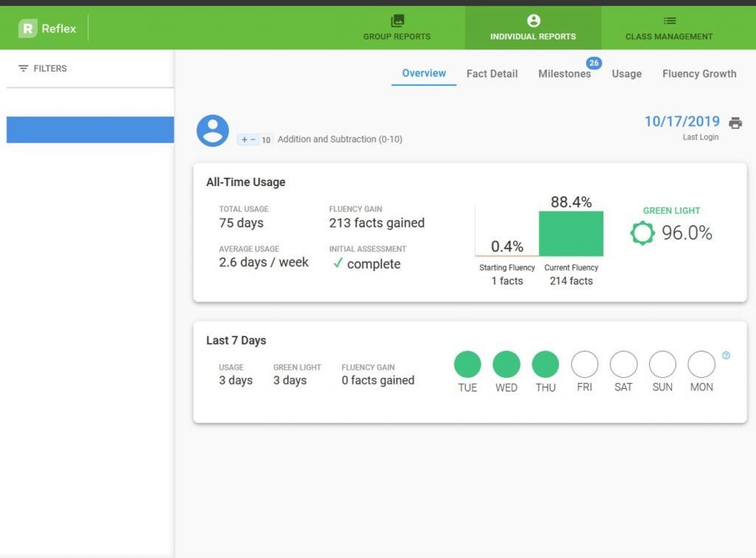Open the Individual Reports section
756x558 pixels.
pyautogui.click(x=533, y=27)
